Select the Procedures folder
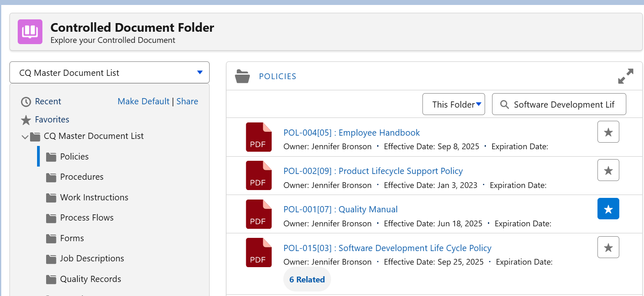 pos(82,177)
